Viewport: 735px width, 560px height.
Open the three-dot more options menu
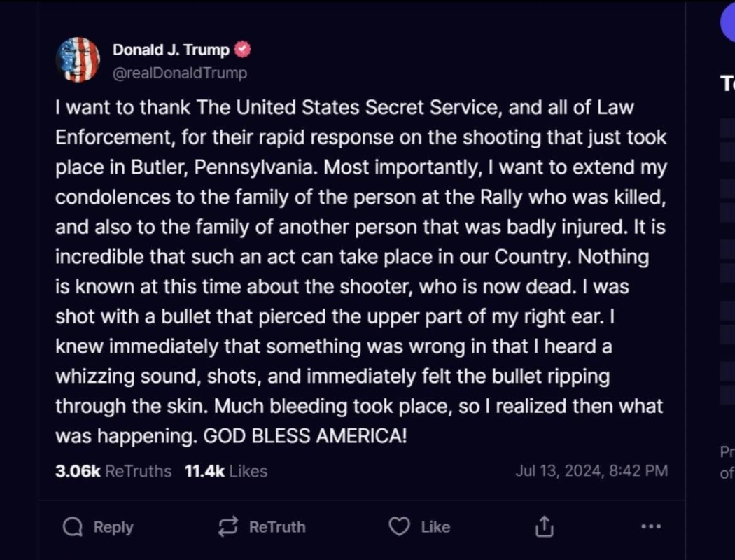coord(650,527)
